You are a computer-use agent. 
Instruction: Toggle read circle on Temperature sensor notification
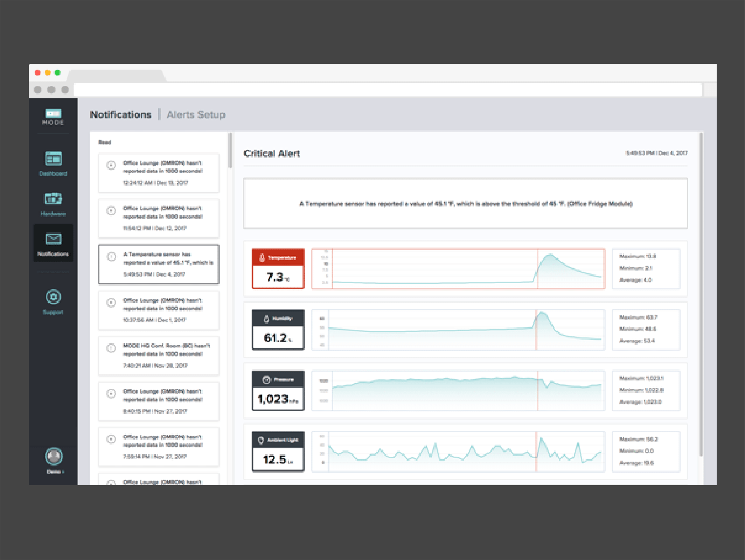tap(111, 257)
